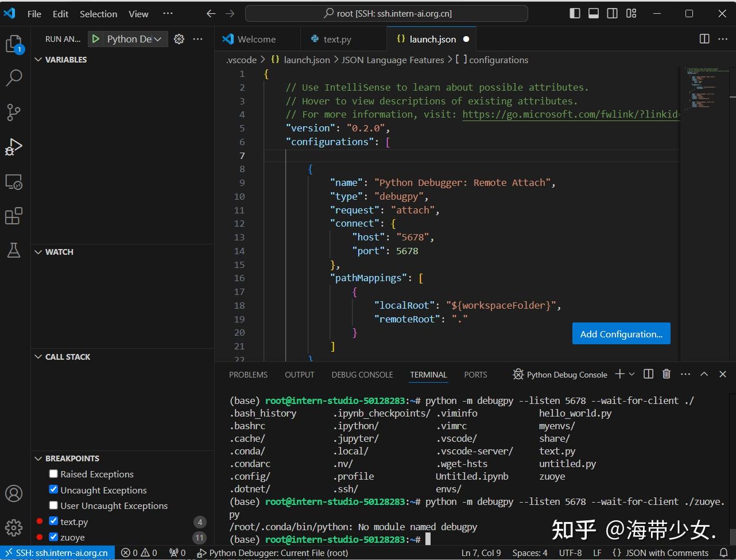The width and height of the screenshot is (736, 560).
Task: Enable Raised Exceptions breakpoint checkbox
Action: [x=53, y=474]
